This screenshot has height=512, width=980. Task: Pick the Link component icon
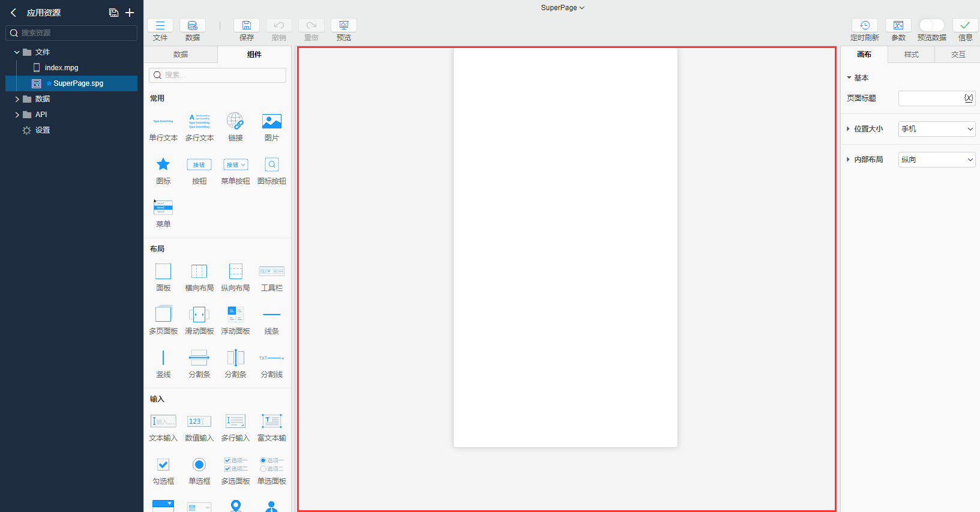(x=235, y=122)
